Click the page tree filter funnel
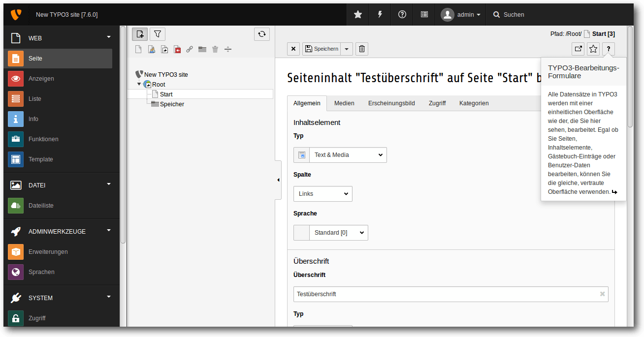 158,34
